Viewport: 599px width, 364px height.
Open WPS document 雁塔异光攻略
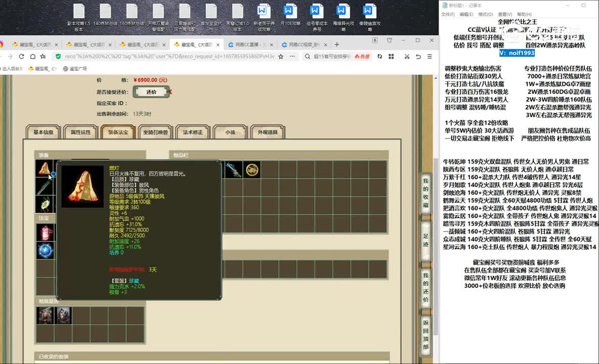click(343, 18)
